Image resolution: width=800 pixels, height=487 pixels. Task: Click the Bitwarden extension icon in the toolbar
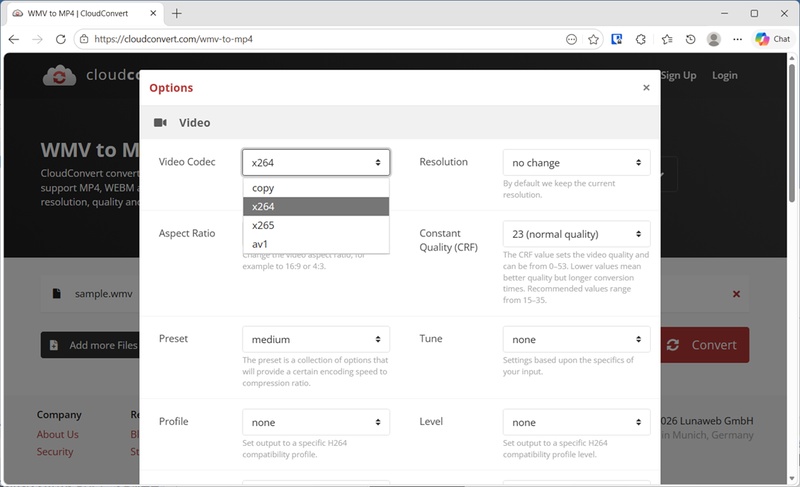click(x=618, y=39)
